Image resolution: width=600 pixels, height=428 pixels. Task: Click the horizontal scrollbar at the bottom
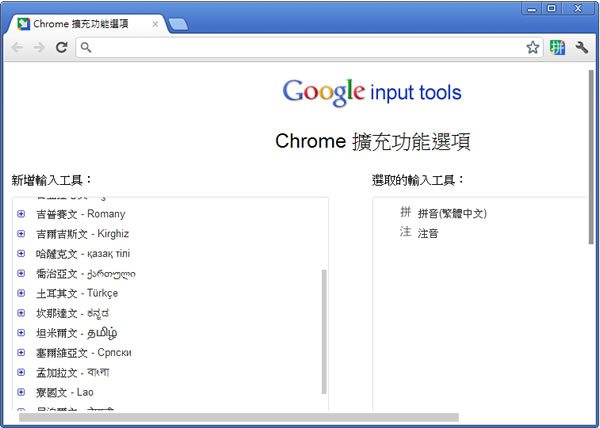239,417
